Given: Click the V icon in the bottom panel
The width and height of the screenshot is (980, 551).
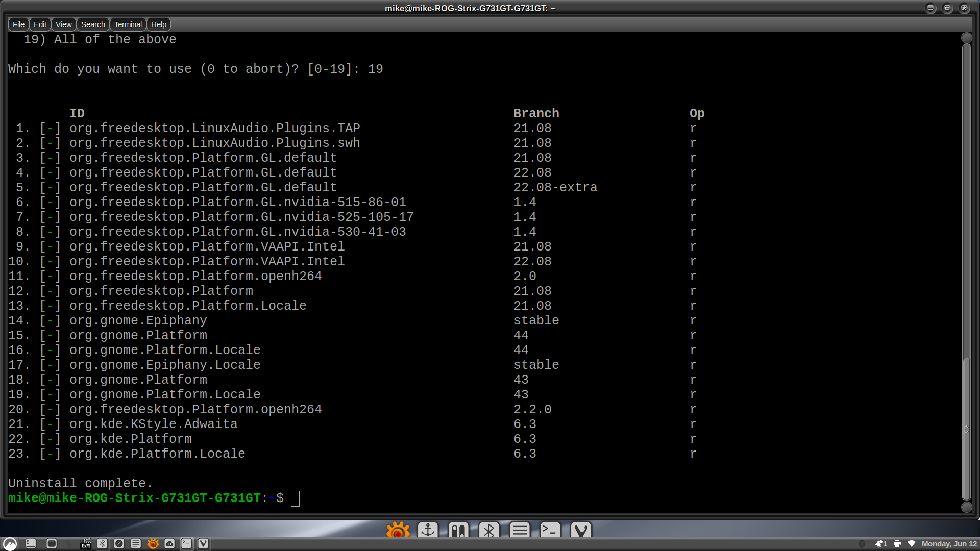Looking at the screenshot, I should [x=203, y=544].
